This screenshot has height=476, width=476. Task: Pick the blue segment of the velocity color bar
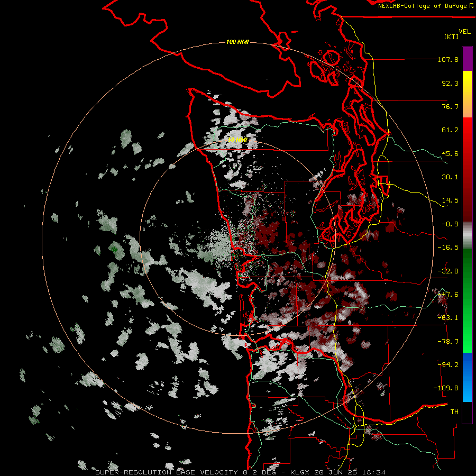pos(467,377)
